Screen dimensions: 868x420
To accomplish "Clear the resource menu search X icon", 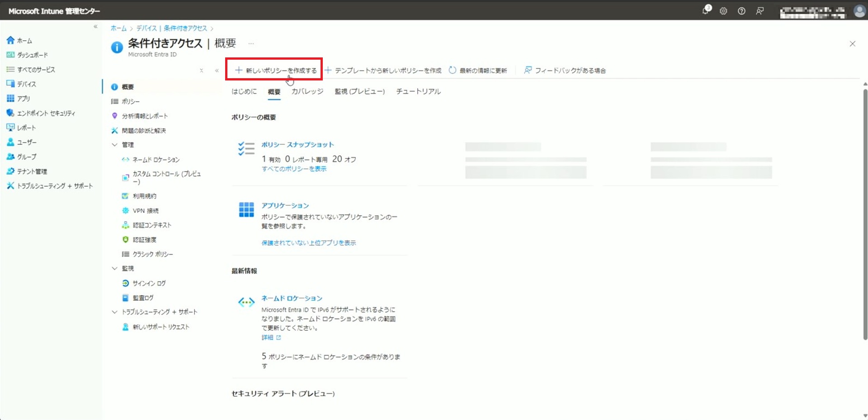I will [202, 71].
